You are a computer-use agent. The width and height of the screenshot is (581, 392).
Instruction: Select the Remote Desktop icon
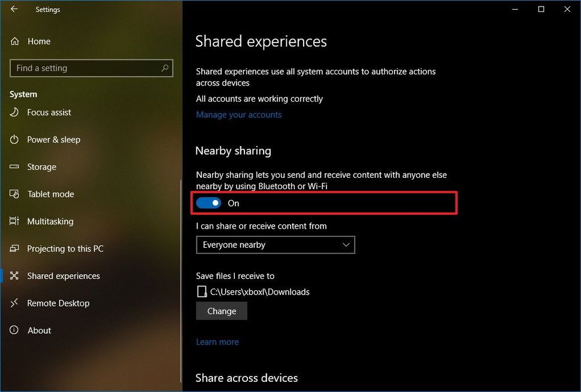tap(14, 303)
